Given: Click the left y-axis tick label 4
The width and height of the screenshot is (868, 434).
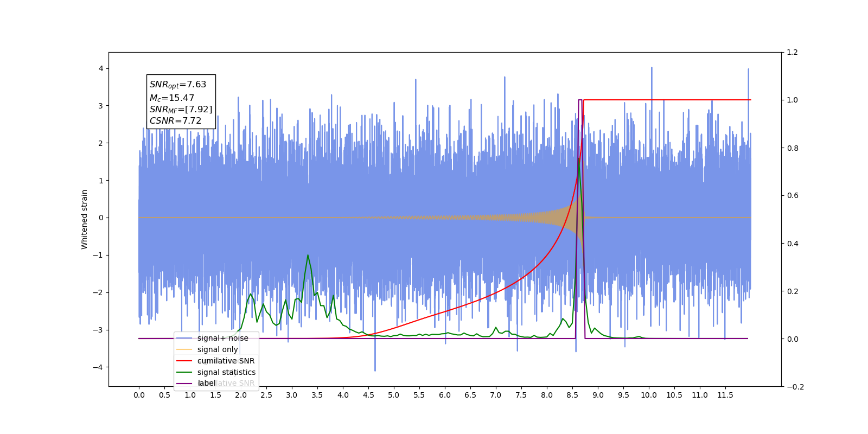Looking at the screenshot, I should tap(101, 68).
